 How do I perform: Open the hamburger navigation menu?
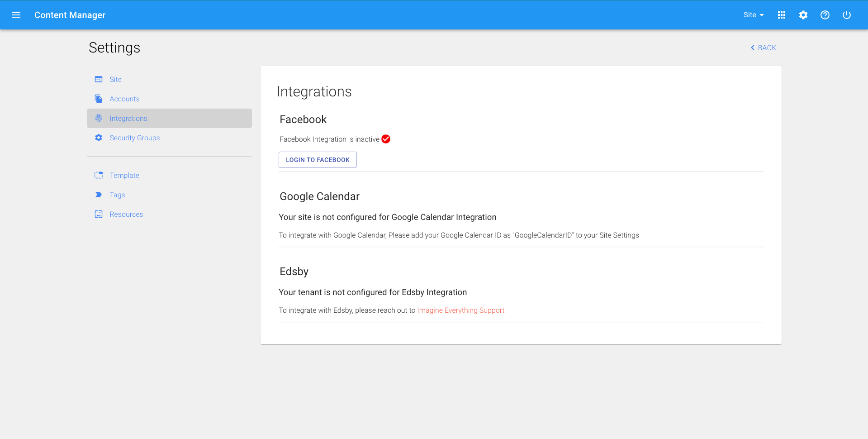tap(16, 15)
